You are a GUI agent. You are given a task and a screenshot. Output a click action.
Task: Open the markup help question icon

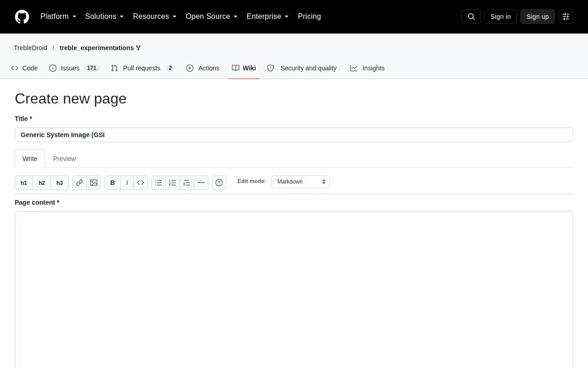[219, 183]
